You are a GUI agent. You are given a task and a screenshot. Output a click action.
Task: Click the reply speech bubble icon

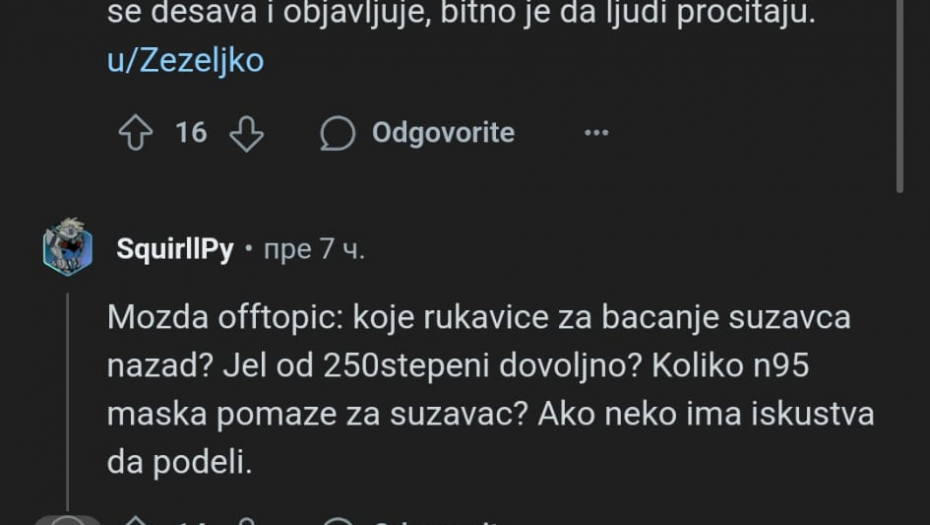tap(337, 133)
